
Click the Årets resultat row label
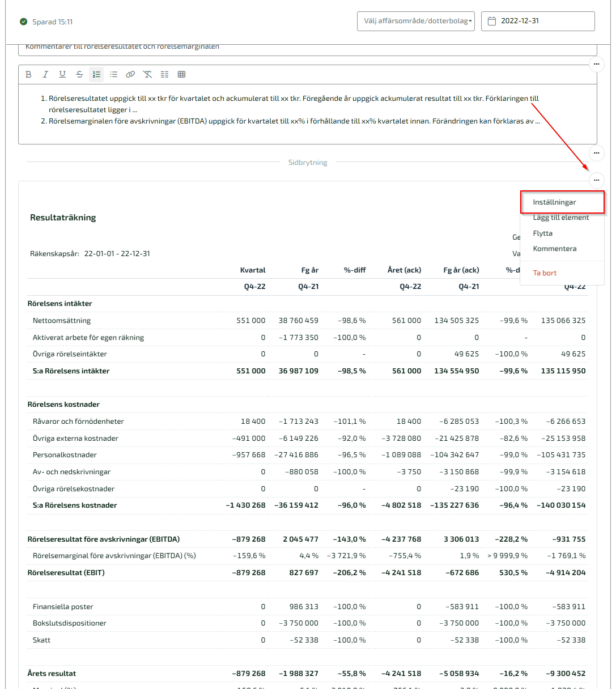click(52, 674)
